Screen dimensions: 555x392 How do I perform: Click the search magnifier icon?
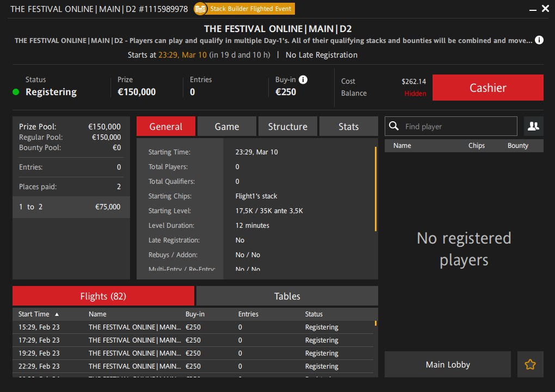point(394,126)
